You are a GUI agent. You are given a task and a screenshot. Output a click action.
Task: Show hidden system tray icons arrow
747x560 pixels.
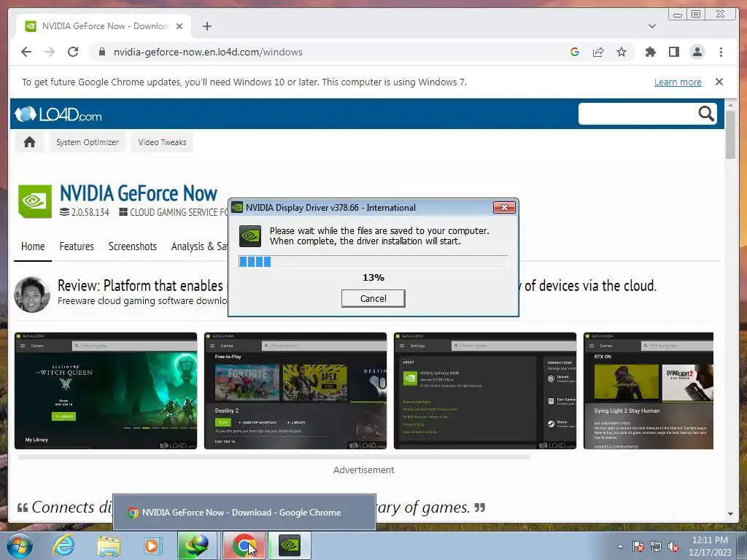620,546
